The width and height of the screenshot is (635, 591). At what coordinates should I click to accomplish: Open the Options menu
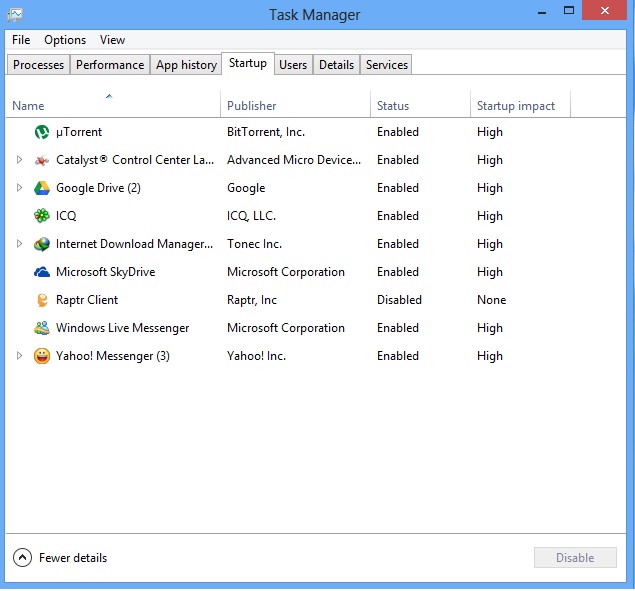65,40
